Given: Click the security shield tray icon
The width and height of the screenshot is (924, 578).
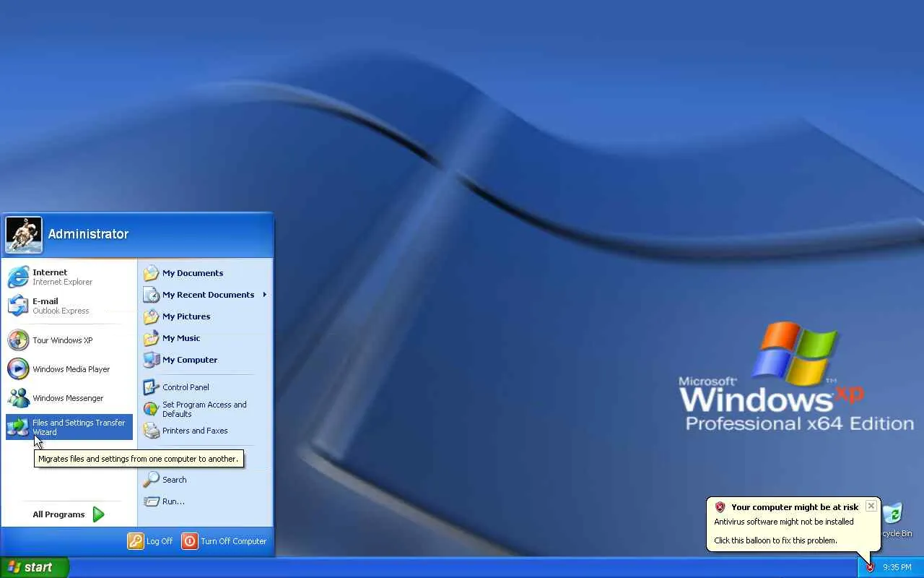Looking at the screenshot, I should pyautogui.click(x=871, y=567).
